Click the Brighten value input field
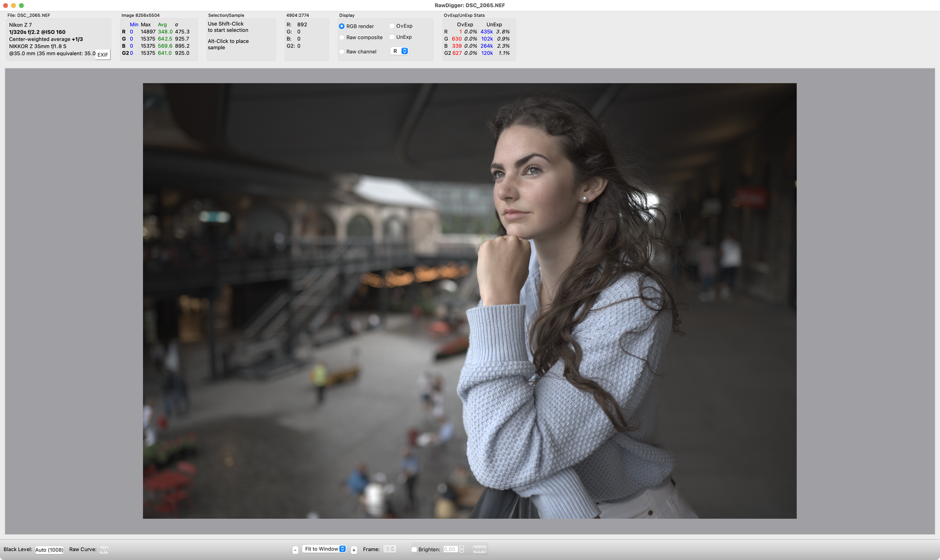 450,549
